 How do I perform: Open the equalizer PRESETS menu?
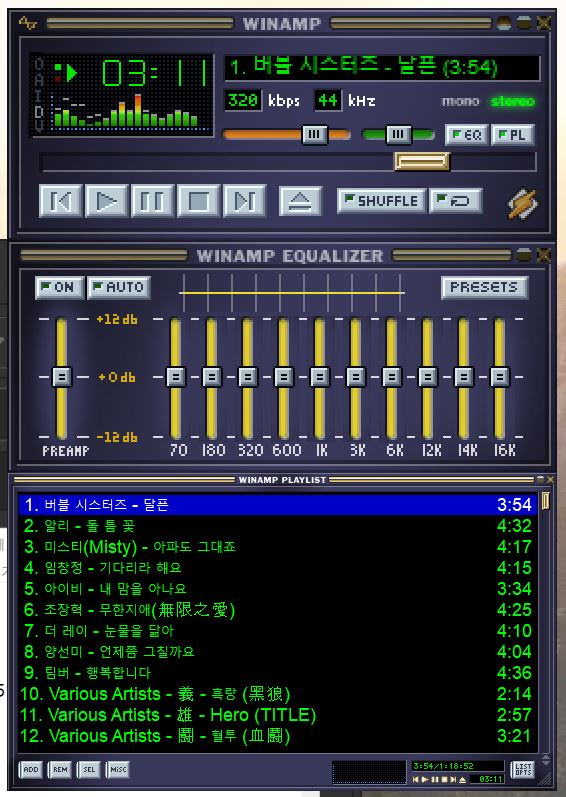pyautogui.click(x=485, y=288)
